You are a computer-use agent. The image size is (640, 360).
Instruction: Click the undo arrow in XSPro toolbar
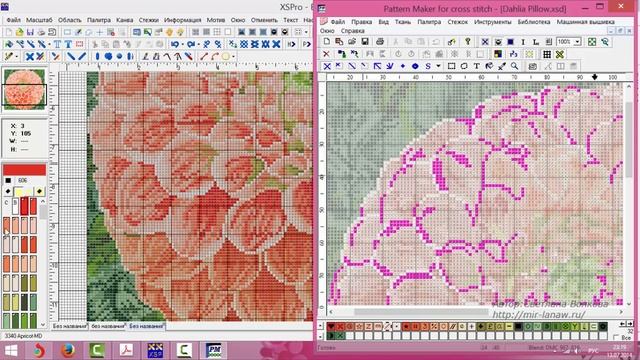pyautogui.click(x=175, y=44)
